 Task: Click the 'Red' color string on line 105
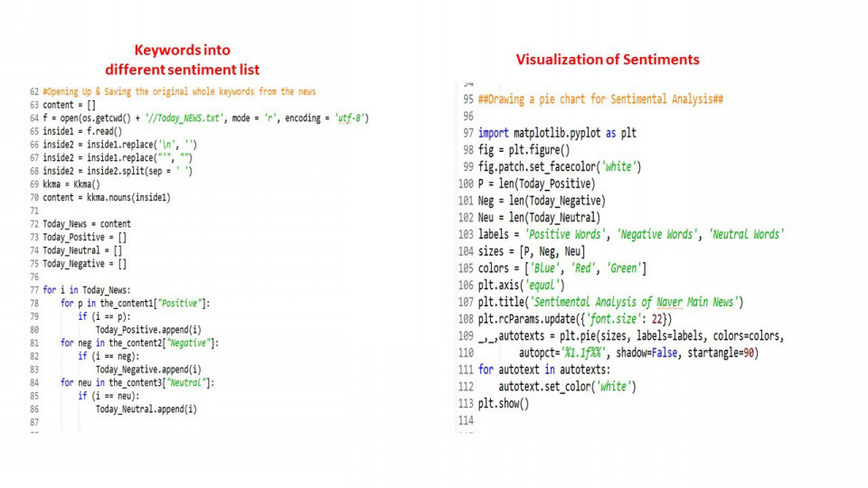pos(583,267)
